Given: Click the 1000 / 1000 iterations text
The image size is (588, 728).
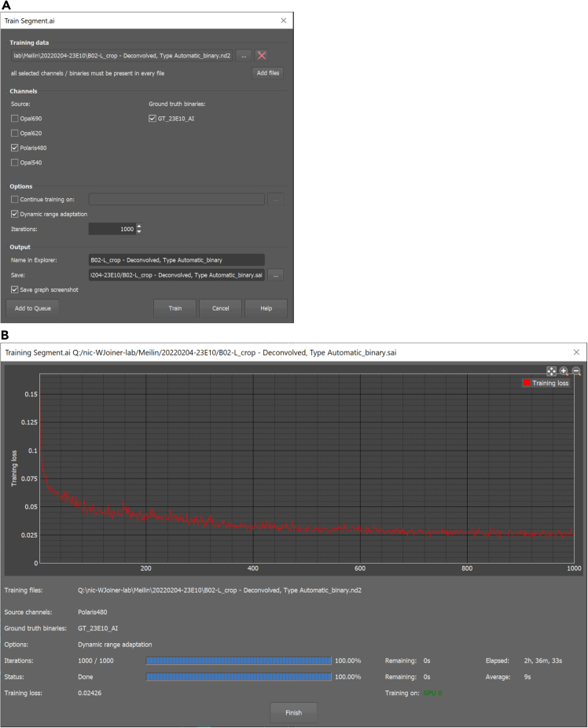Looking at the screenshot, I should coord(96,660).
